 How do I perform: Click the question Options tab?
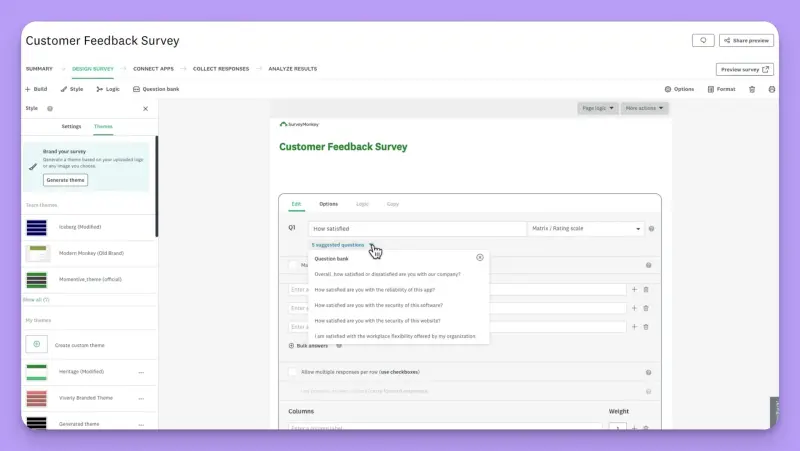pos(329,204)
